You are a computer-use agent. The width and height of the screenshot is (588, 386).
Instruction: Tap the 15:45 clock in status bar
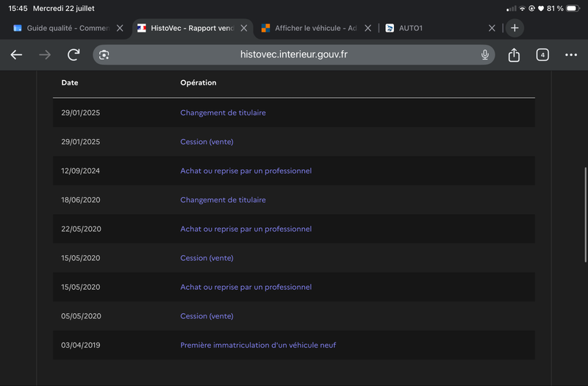(x=18, y=8)
